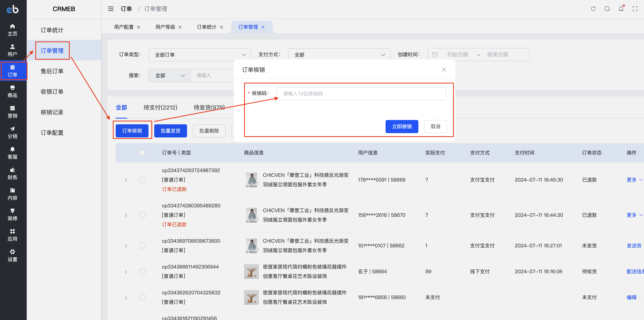Switch to the 用户等级 tab
The height and width of the screenshot is (320, 644).
pos(165,27)
